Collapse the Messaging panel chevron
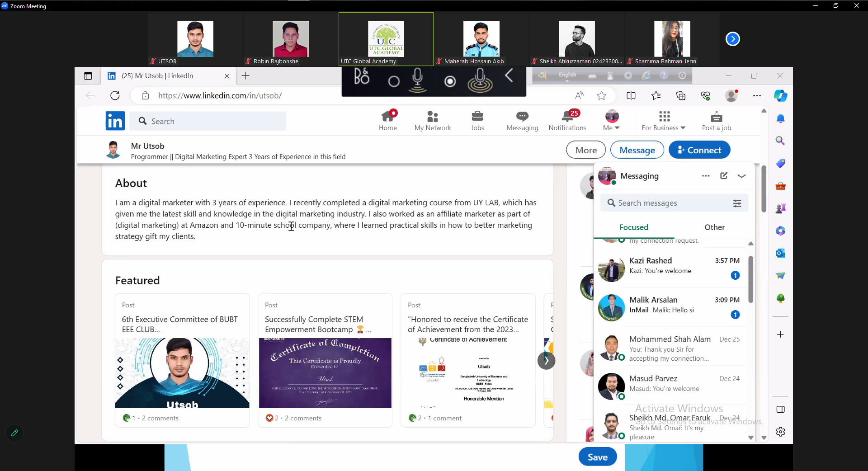 741,176
